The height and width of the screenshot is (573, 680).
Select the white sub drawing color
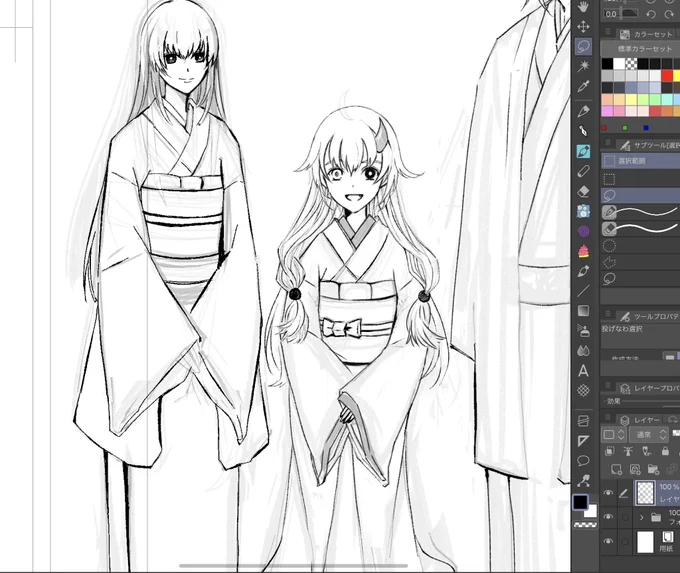[x=591, y=511]
